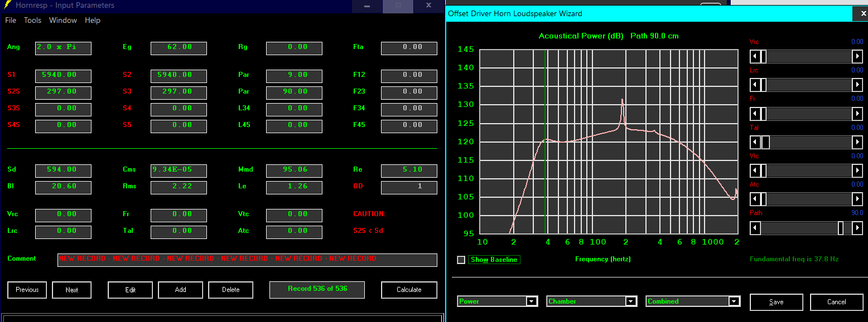This screenshot has height=322, width=868.
Task: Click the S2 input field
Action: click(179, 76)
